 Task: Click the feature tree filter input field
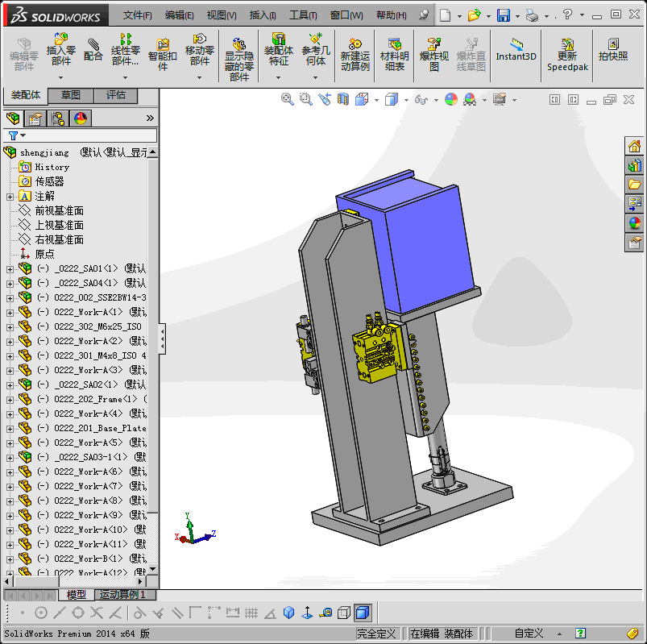coord(80,135)
